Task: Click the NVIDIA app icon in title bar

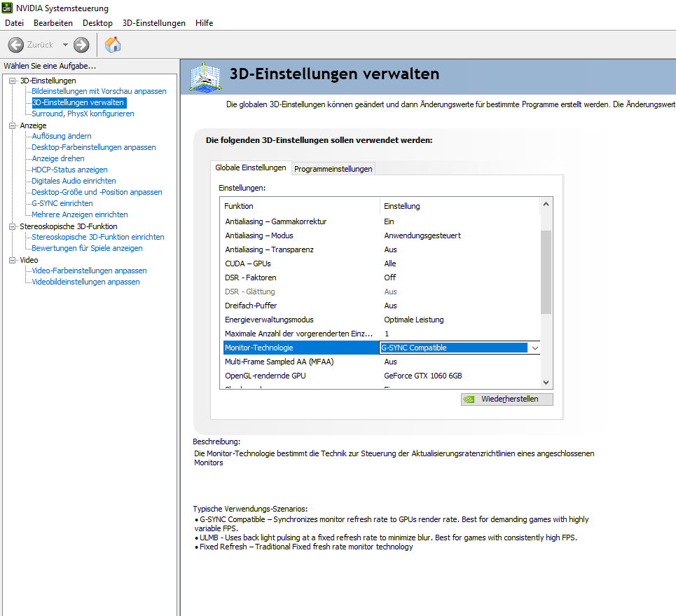Action: [x=7, y=8]
